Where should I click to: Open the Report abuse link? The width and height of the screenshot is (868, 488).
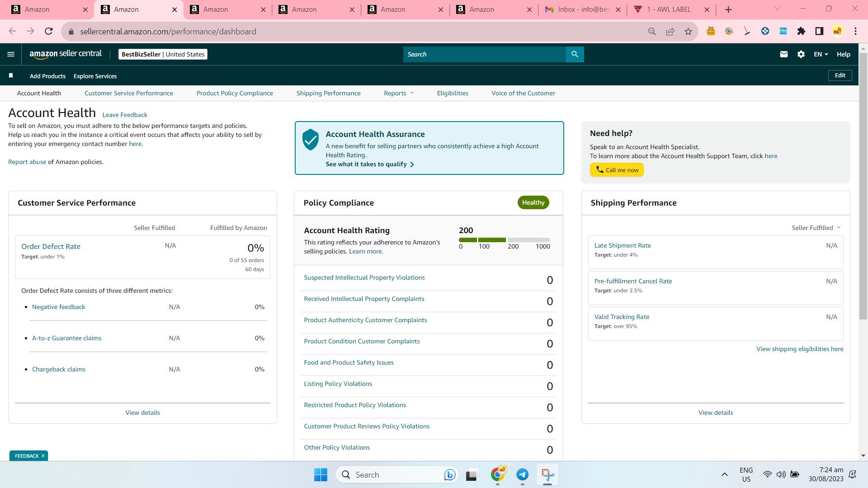(x=27, y=162)
